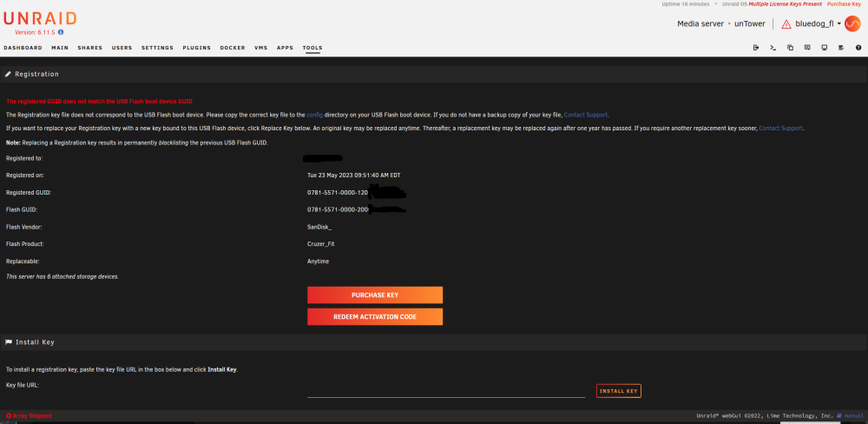This screenshot has height=424, width=868.
Task: Click the registered date Tue 23 May 2023
Action: (x=354, y=176)
